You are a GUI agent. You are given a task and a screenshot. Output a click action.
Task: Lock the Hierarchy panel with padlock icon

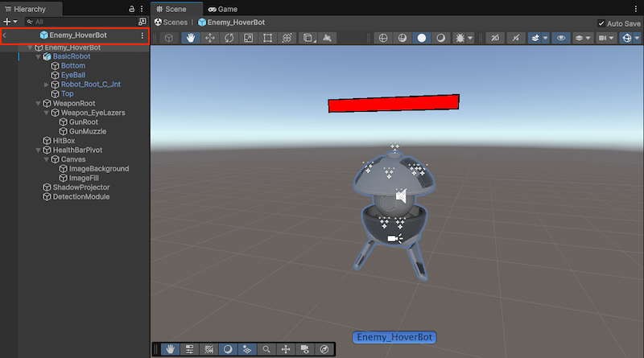tap(131, 8)
